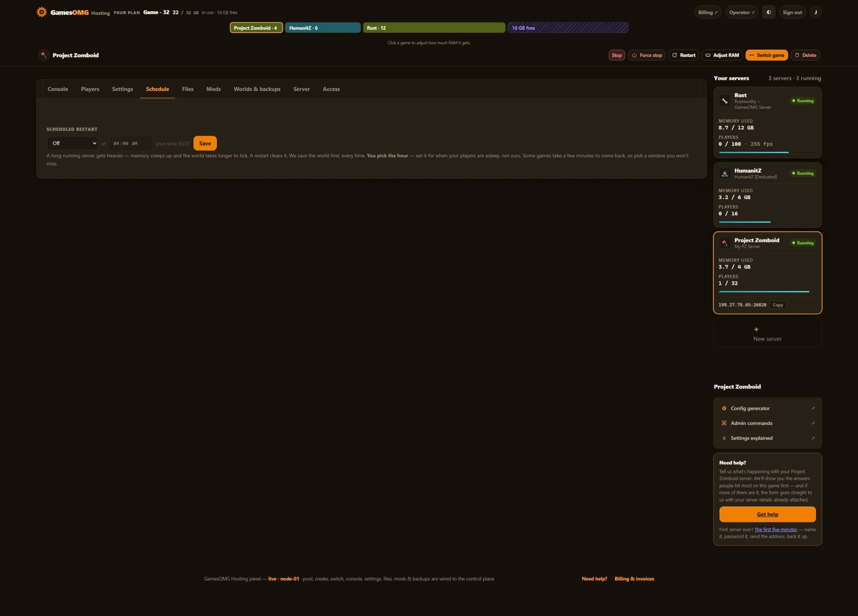Open the Settings explained link
Screen dimensions: 858x616
point(767,438)
